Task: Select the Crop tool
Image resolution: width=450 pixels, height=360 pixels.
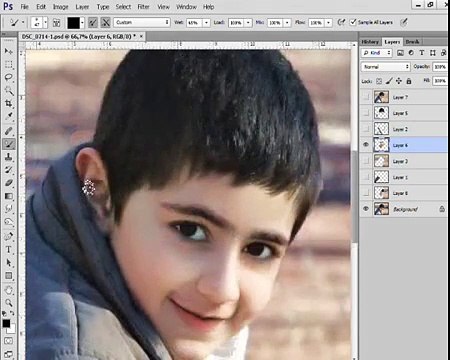Action: (x=9, y=104)
